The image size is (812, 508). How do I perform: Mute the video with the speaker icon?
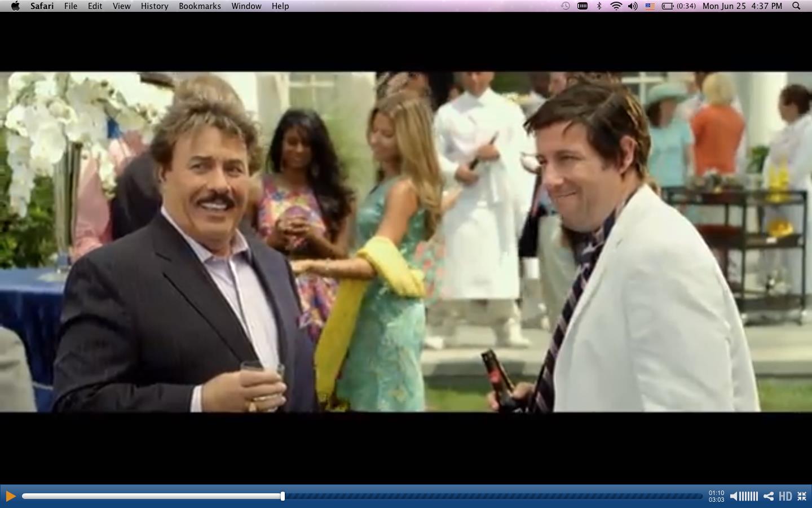pos(734,496)
